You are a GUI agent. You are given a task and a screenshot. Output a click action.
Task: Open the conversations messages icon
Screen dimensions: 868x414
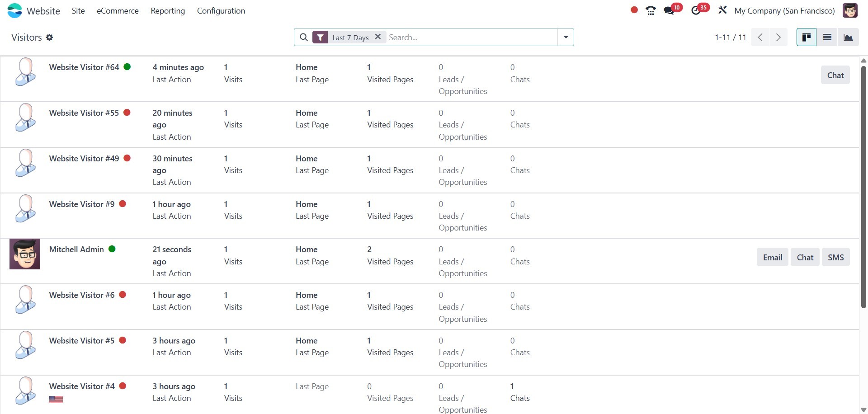pos(669,10)
